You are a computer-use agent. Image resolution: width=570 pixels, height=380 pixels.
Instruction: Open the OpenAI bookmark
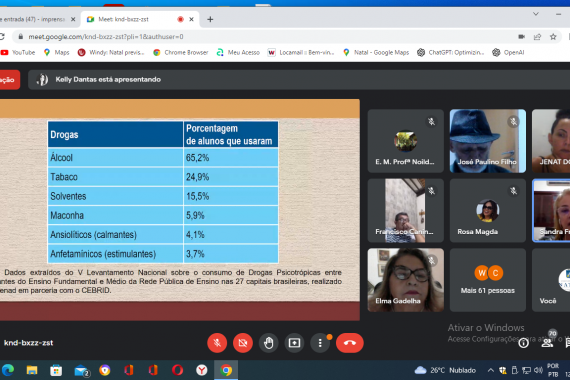(x=508, y=52)
